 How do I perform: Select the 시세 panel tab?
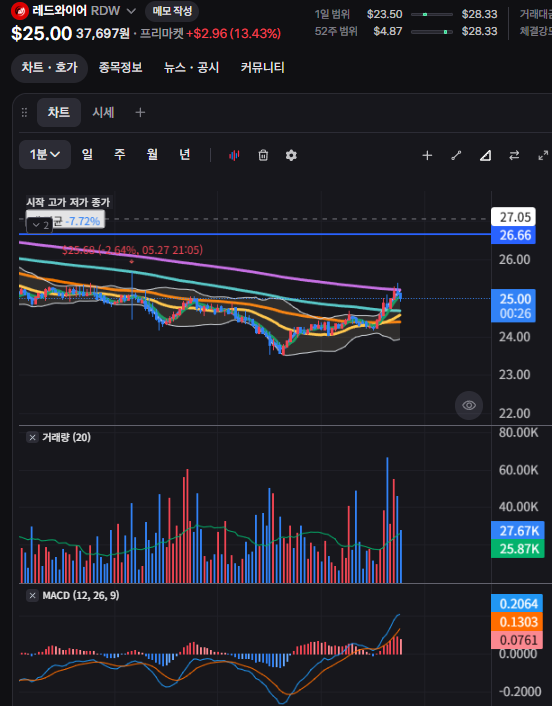[104, 112]
